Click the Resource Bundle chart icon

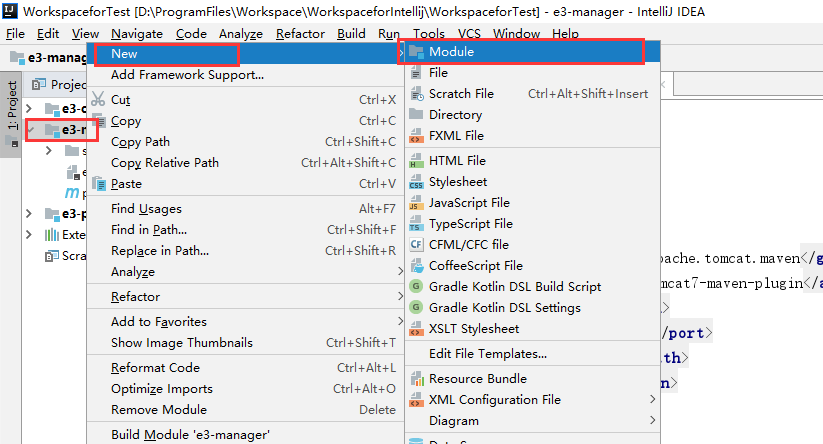coord(416,378)
